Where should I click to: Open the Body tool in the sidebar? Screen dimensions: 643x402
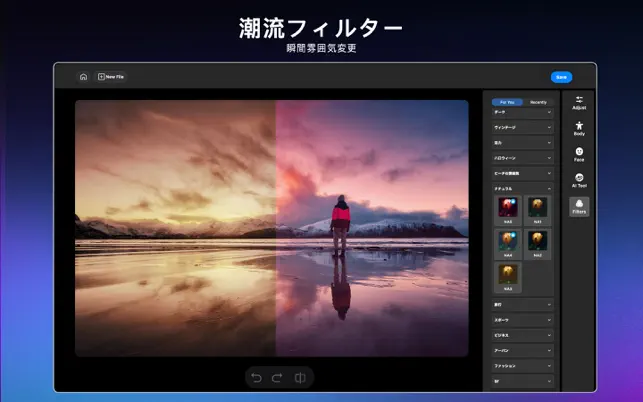579,128
